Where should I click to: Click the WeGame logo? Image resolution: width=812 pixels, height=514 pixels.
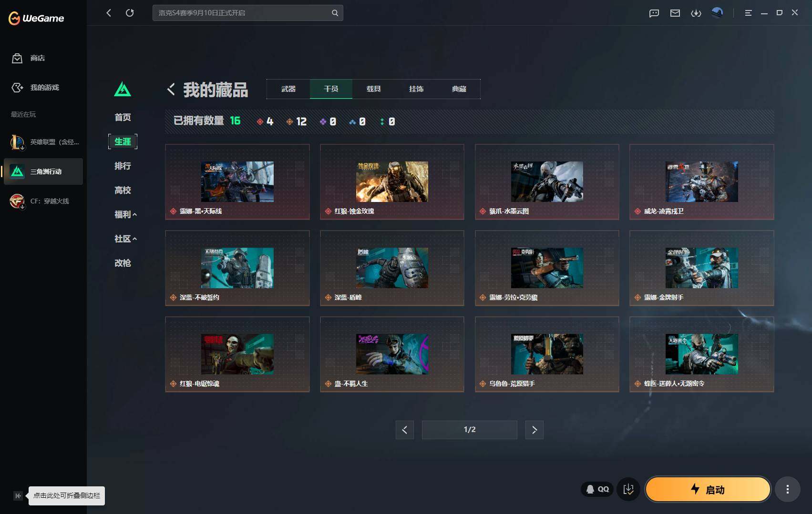[x=36, y=18]
